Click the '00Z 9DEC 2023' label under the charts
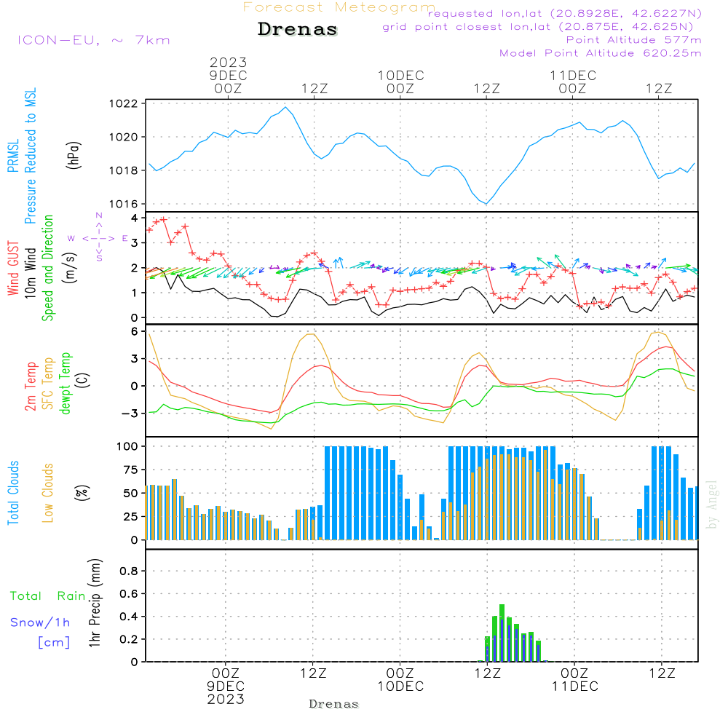 226,687
